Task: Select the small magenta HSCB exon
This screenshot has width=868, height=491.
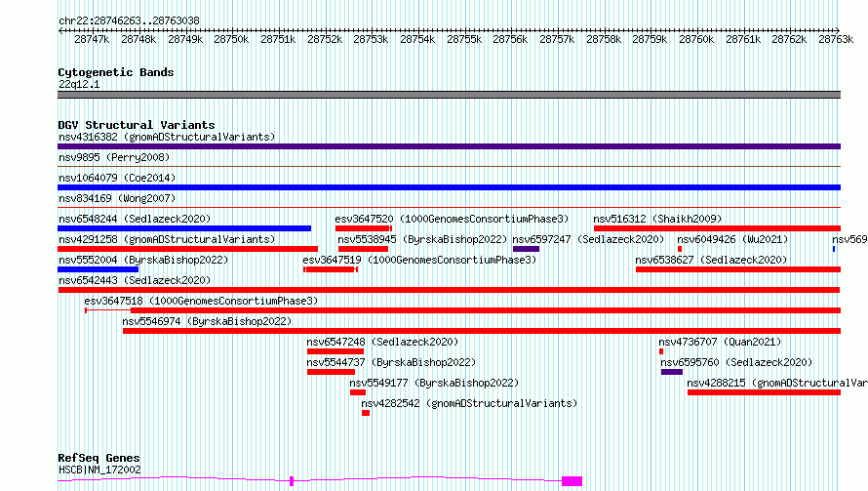Action: pyautogui.click(x=292, y=481)
